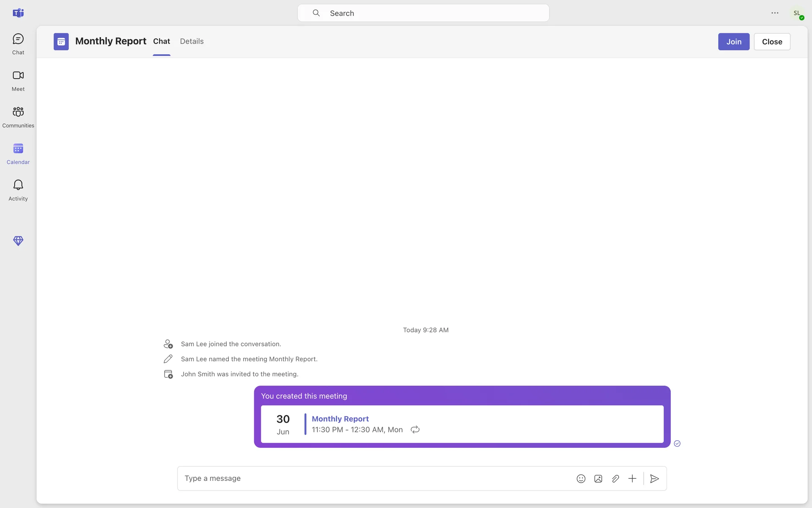Click the premium diamond icon
Viewport: 812px width, 508px height.
[x=18, y=241]
